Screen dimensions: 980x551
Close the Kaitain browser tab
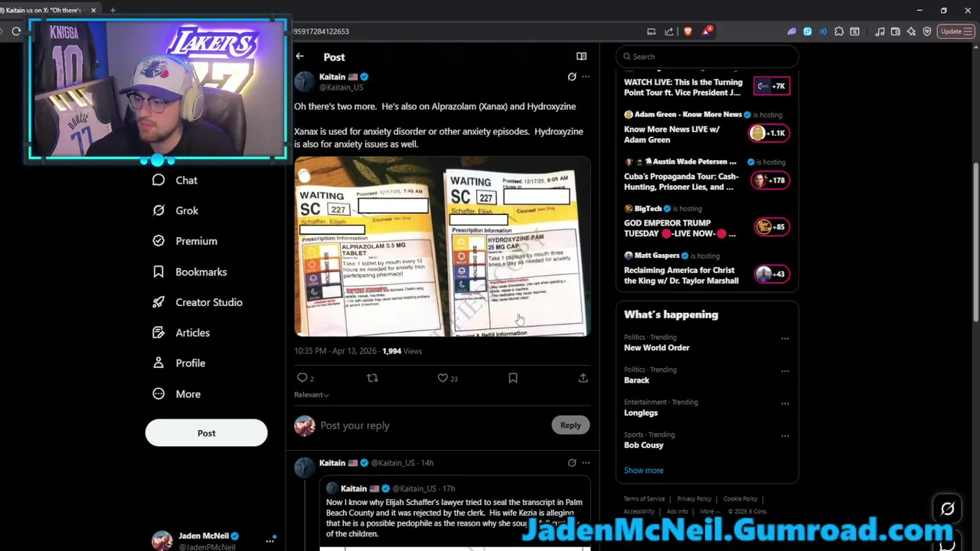click(x=93, y=10)
